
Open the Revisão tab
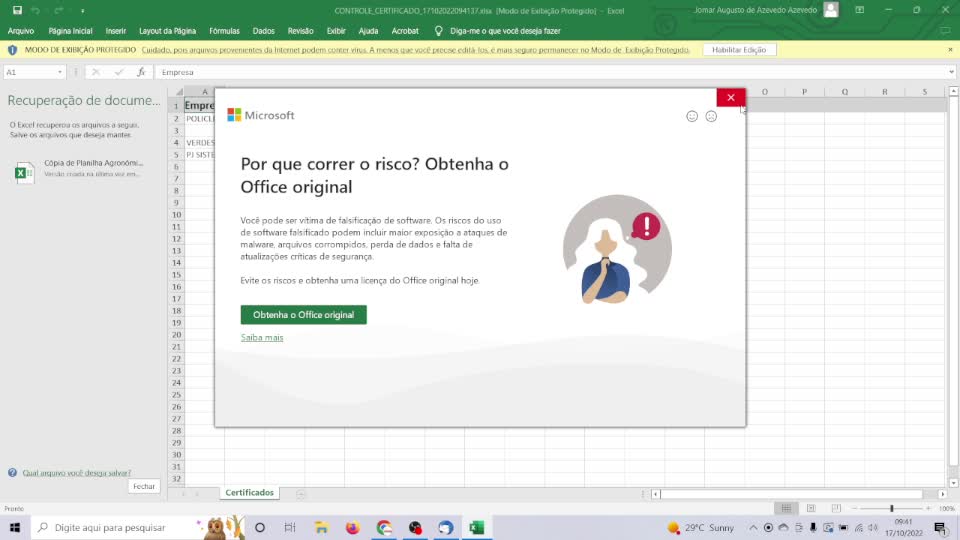(300, 31)
